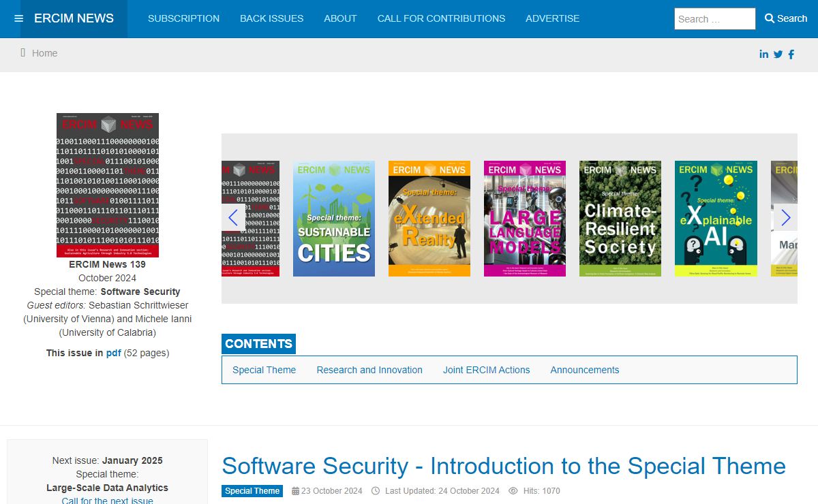
Task: Select the Announcements contents tab
Action: 585,370
